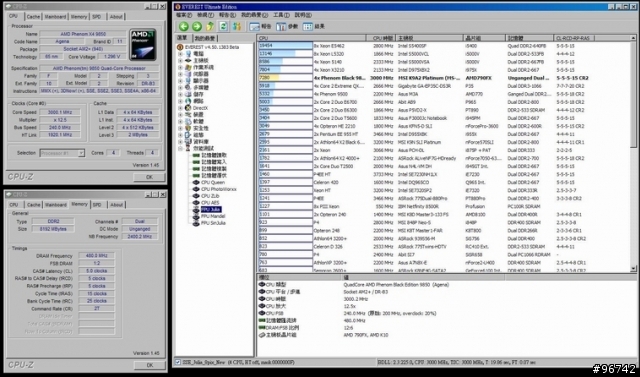
Task: Toggle the checkbox in EVEREST status bar
Action: pos(178,362)
